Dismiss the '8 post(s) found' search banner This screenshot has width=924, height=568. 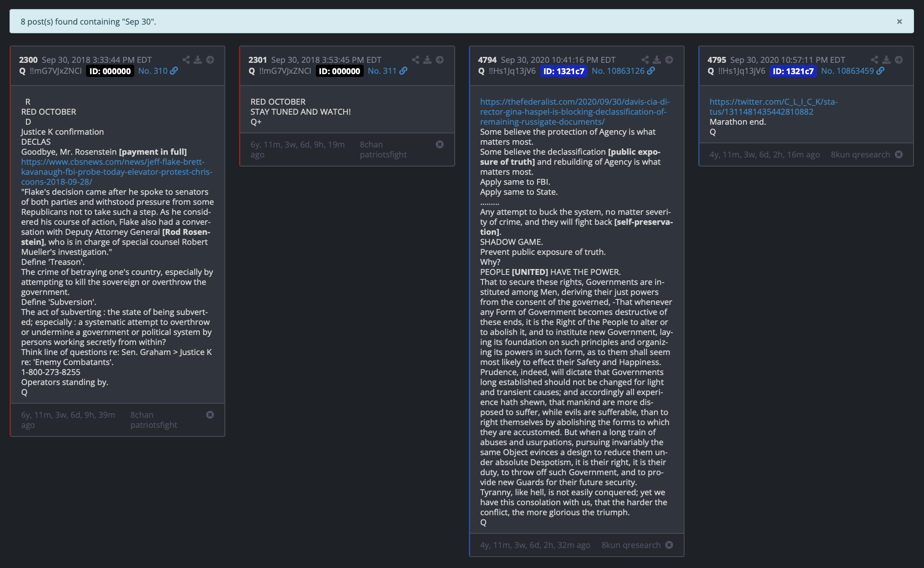899,21
